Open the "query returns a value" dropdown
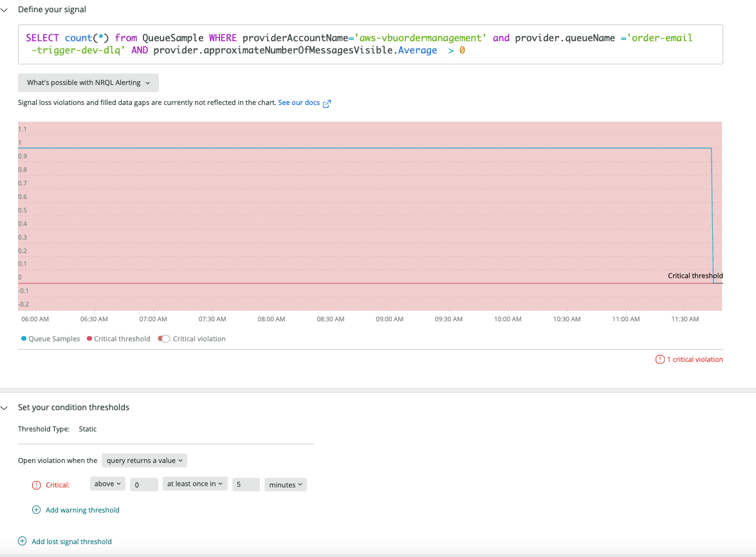756x557 pixels. [143, 460]
